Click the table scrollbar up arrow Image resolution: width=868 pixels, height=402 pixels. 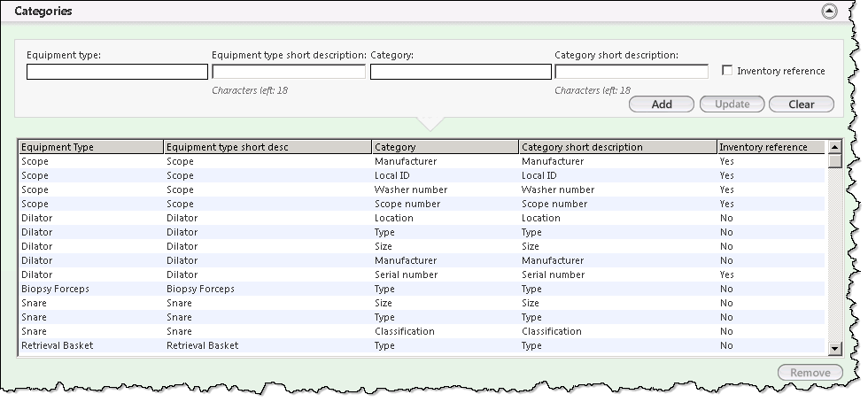point(834,147)
